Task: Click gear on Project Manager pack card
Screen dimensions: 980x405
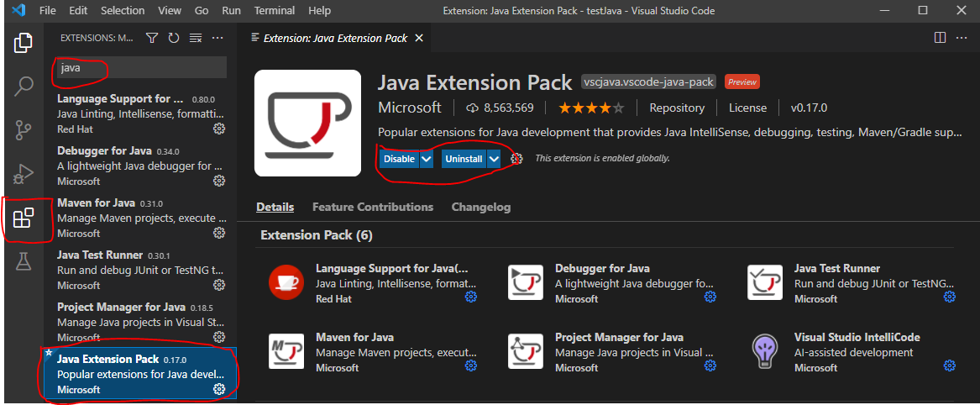Action: coord(710,365)
